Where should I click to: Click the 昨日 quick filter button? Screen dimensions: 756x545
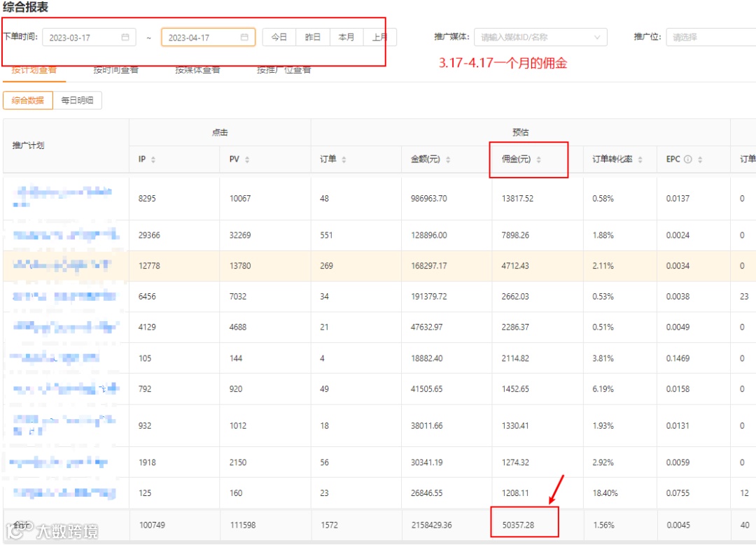313,37
